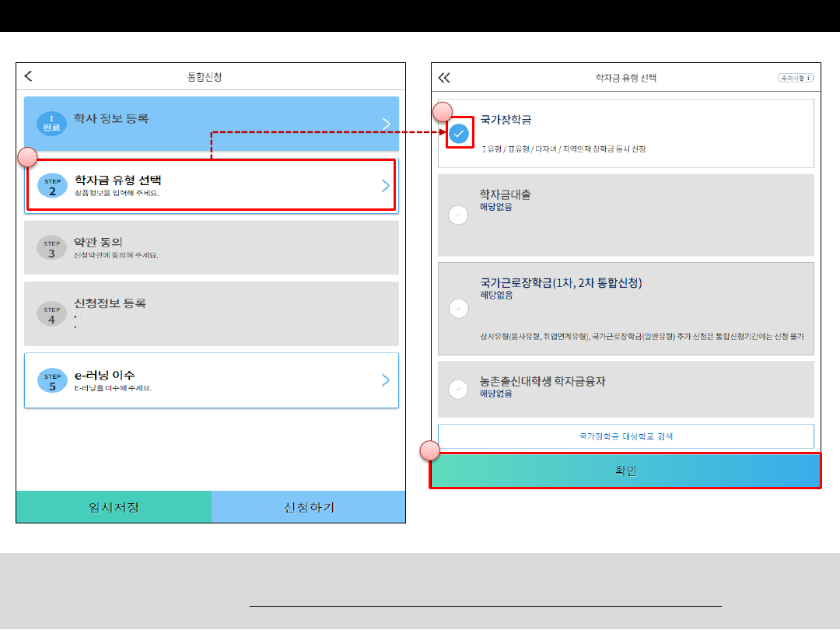
Task: Expand 학사 정보 등록 with its chevron
Action: [x=387, y=124]
